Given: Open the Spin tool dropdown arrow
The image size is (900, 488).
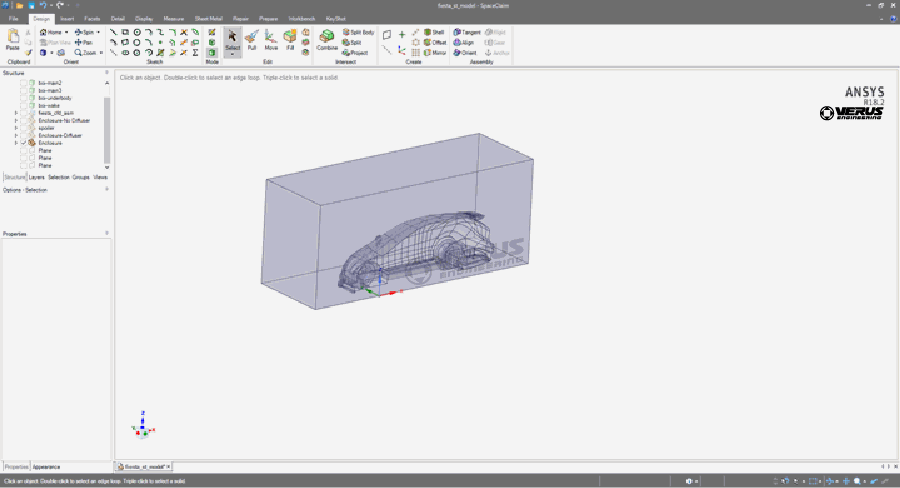Looking at the screenshot, I should point(98,32).
